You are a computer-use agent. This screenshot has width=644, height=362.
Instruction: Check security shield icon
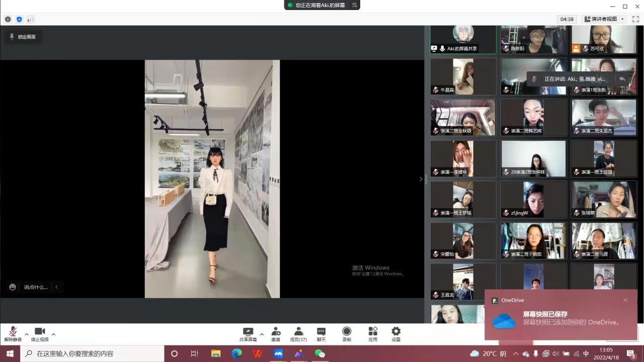point(19,19)
